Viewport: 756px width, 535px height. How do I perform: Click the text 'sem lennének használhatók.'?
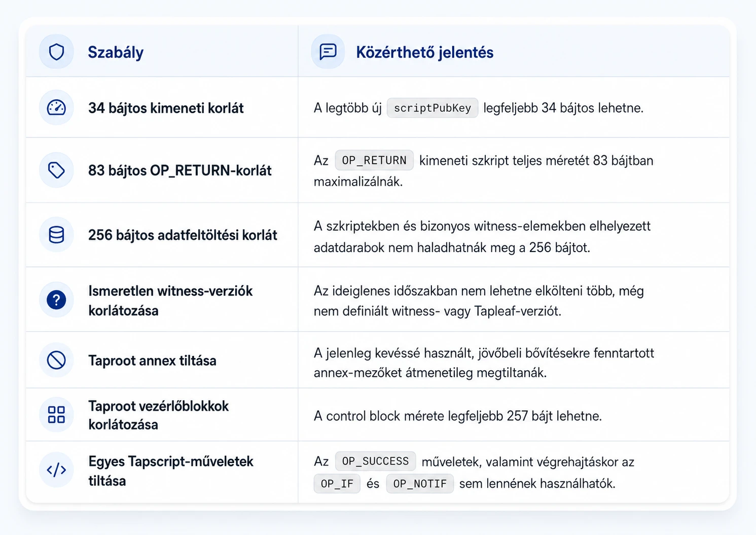click(537, 484)
